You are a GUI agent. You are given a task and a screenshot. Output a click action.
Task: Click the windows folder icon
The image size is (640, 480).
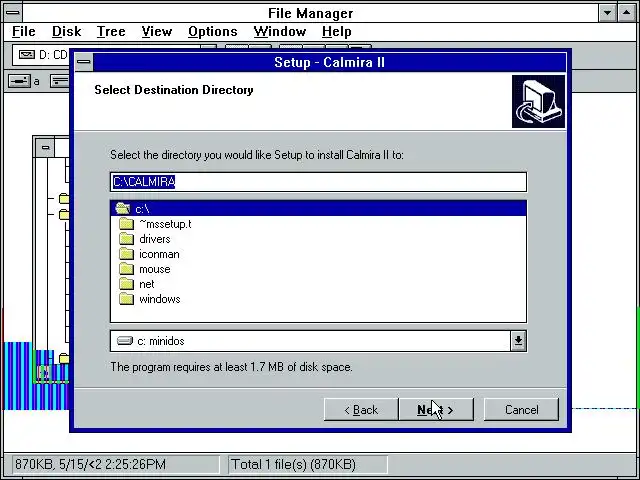(127, 299)
